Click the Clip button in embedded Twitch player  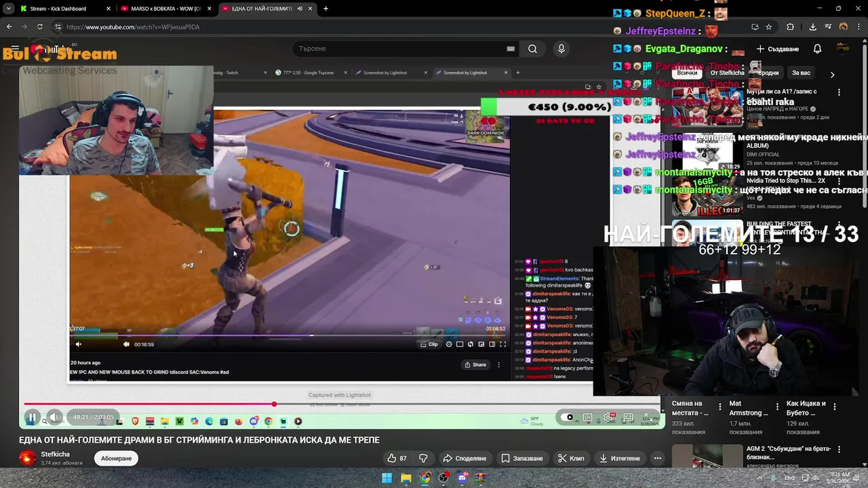[x=429, y=344]
